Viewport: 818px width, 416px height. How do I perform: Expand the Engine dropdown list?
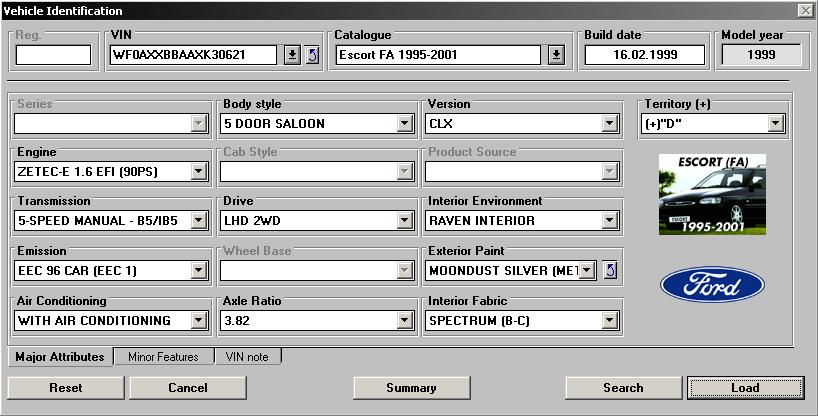(x=198, y=172)
